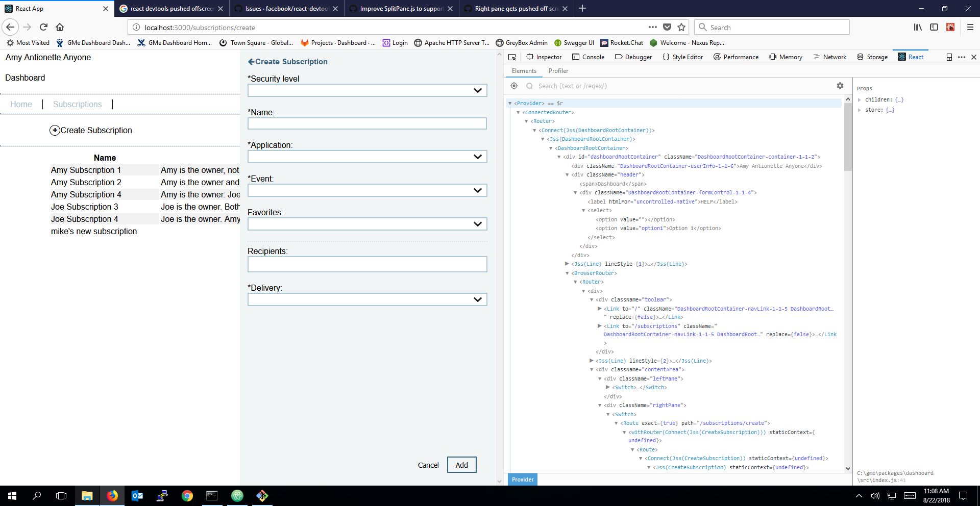Select the element picker icon in React DevTools
This screenshot has width=980, height=506.
point(513,86)
